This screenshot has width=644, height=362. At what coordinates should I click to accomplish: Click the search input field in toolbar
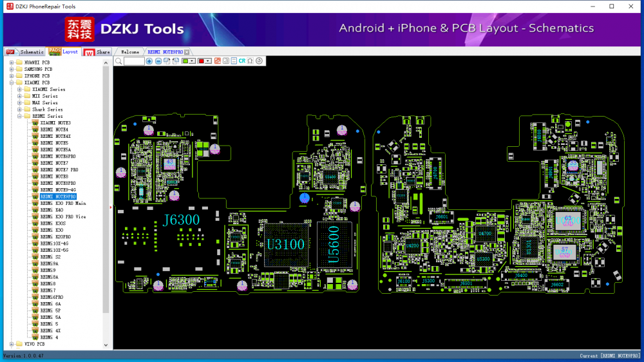click(x=134, y=61)
